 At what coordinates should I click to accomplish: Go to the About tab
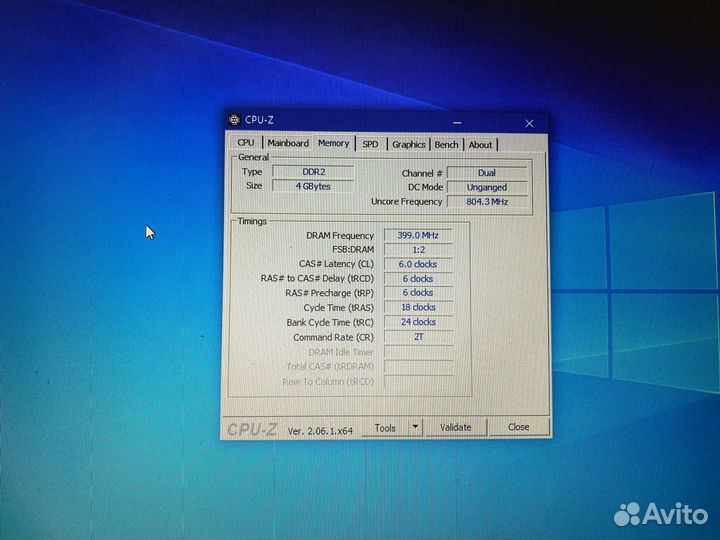click(480, 145)
